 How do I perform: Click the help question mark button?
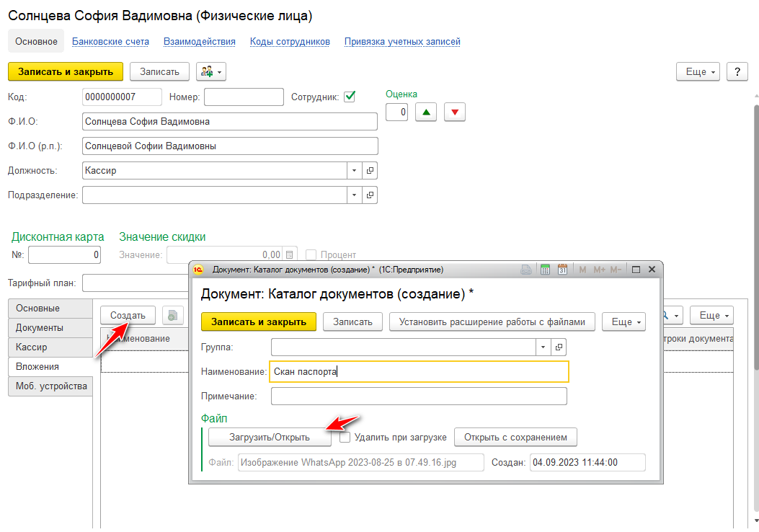pyautogui.click(x=737, y=72)
